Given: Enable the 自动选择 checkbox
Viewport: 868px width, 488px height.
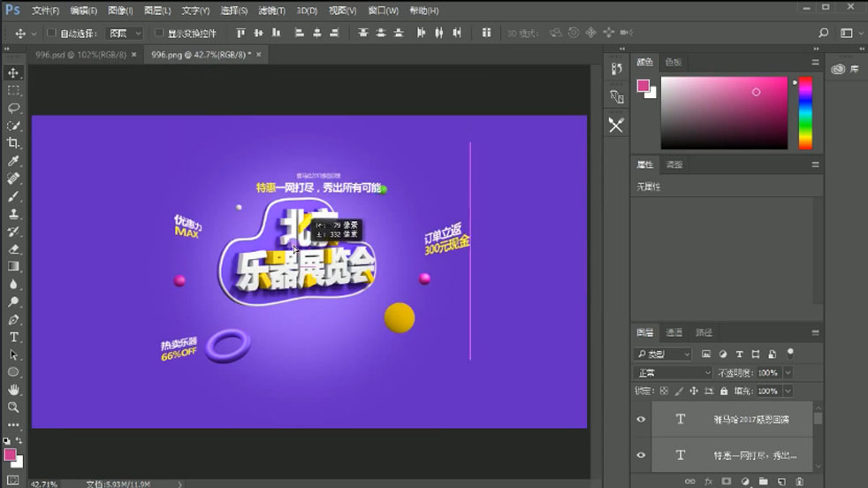Looking at the screenshot, I should (51, 34).
